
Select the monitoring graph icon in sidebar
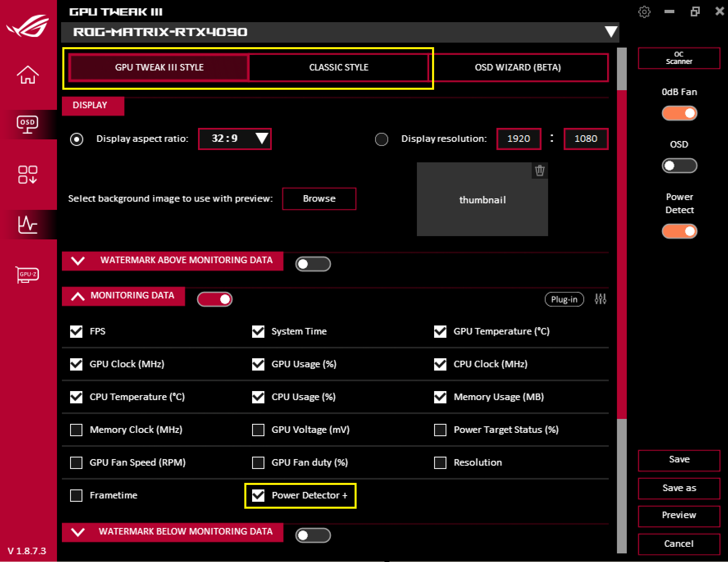click(28, 225)
